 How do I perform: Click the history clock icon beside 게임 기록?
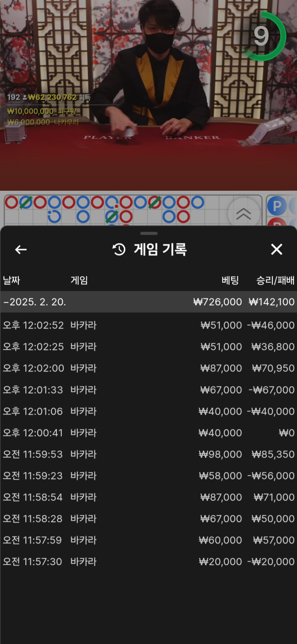click(119, 250)
